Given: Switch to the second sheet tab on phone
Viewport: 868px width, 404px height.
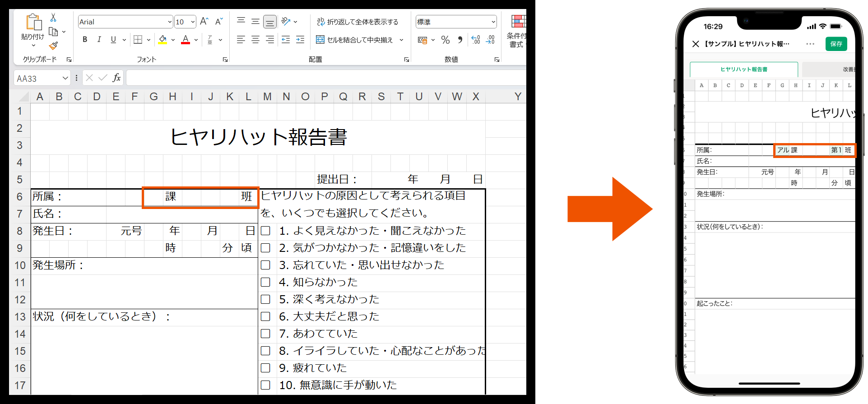Looking at the screenshot, I should 829,69.
